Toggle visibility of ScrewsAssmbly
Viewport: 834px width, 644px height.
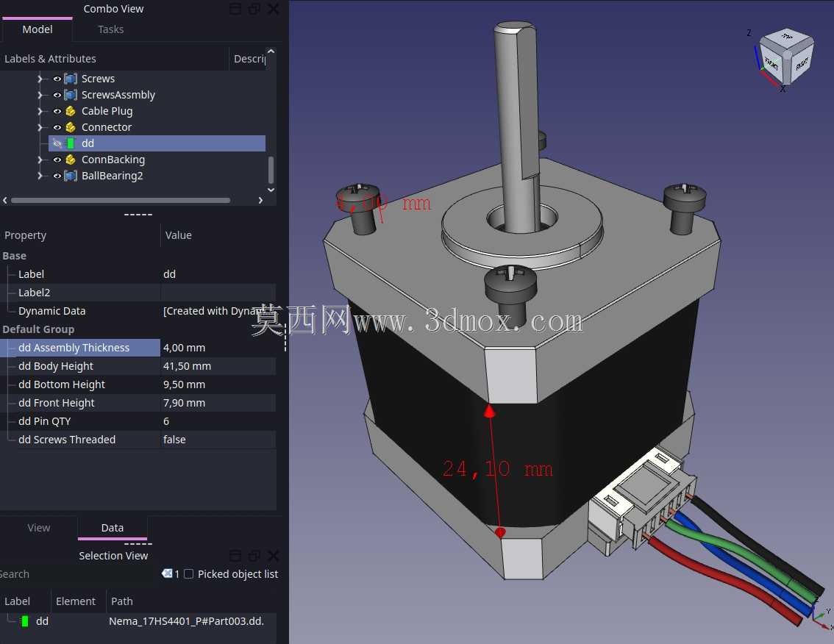57,95
